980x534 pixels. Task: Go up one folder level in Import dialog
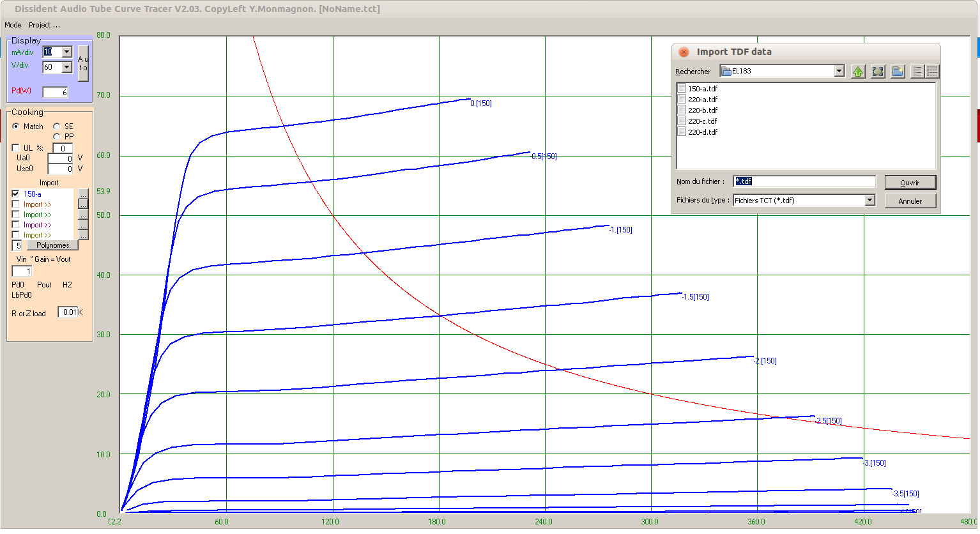pyautogui.click(x=858, y=72)
